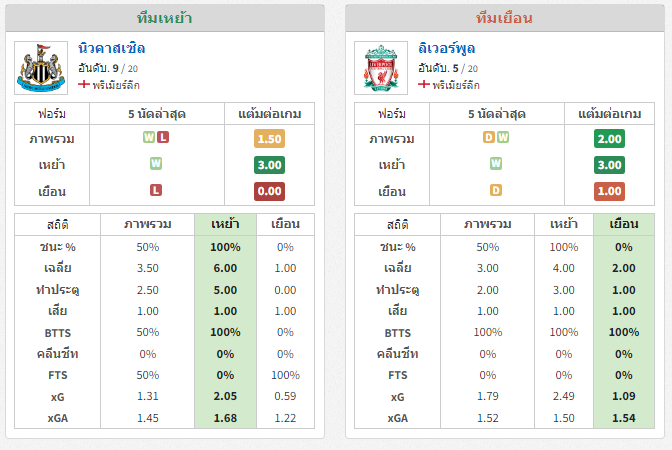Click the Liverpool club crest
672x450 pixels.
click(x=381, y=68)
